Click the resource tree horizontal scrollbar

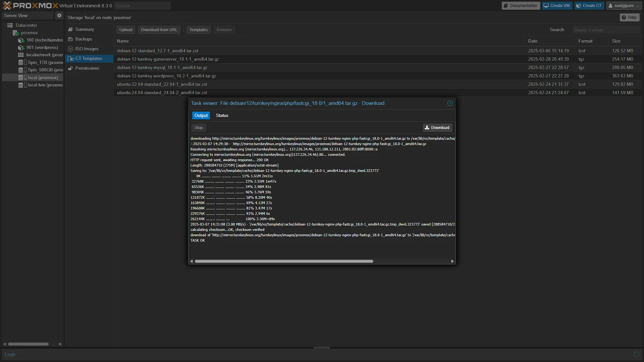28,344
